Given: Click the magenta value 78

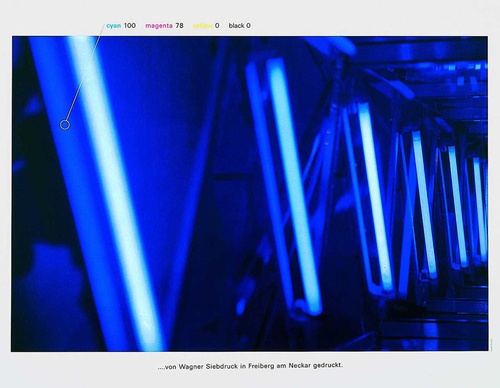Looking at the screenshot, I should tap(179, 25).
